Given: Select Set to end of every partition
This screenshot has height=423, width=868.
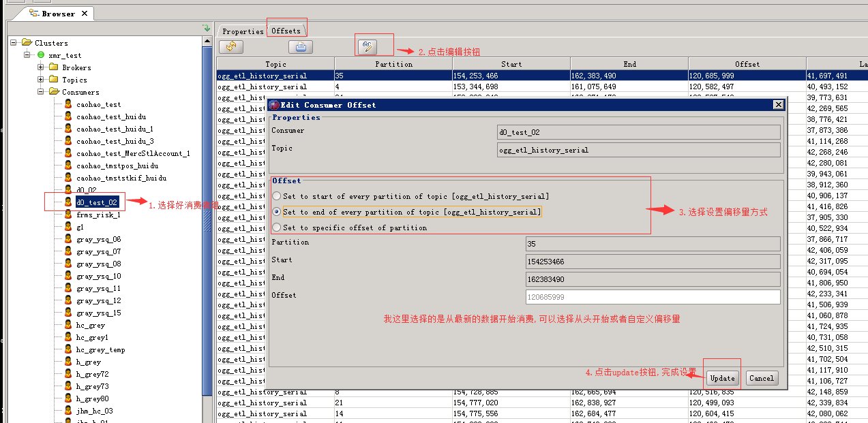Looking at the screenshot, I should (276, 212).
